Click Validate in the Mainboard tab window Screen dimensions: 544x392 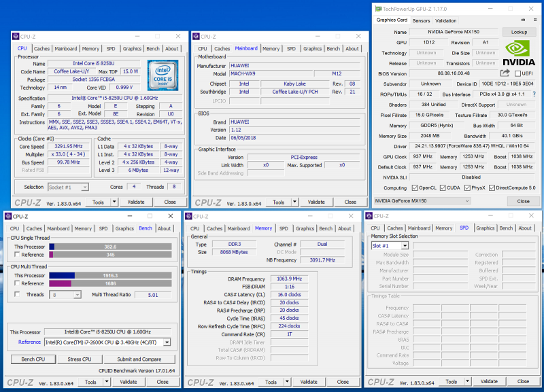point(316,202)
